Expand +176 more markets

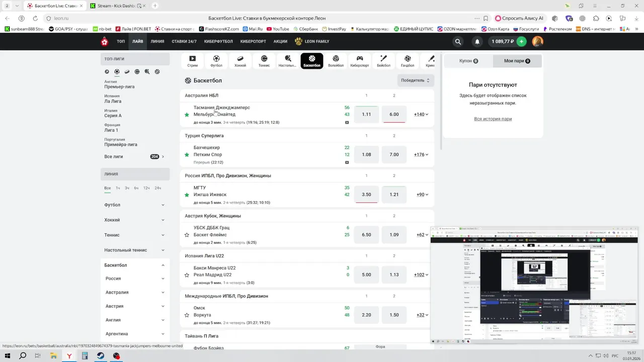(421, 155)
